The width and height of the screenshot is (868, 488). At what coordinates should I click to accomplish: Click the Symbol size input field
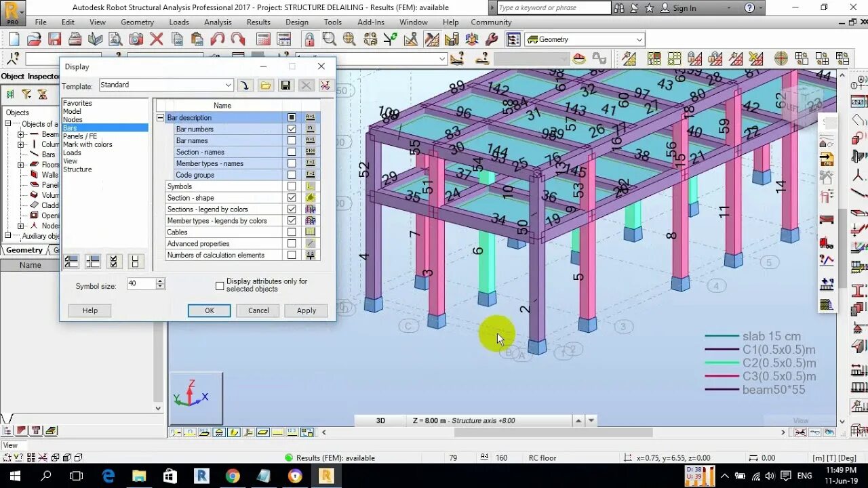(142, 283)
